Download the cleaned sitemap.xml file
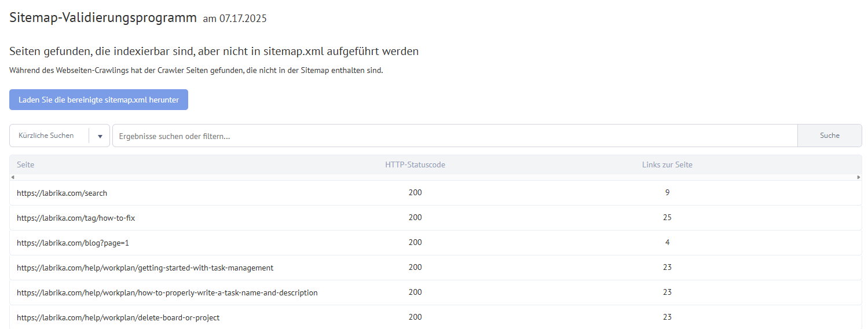The image size is (868, 329). coord(99,100)
